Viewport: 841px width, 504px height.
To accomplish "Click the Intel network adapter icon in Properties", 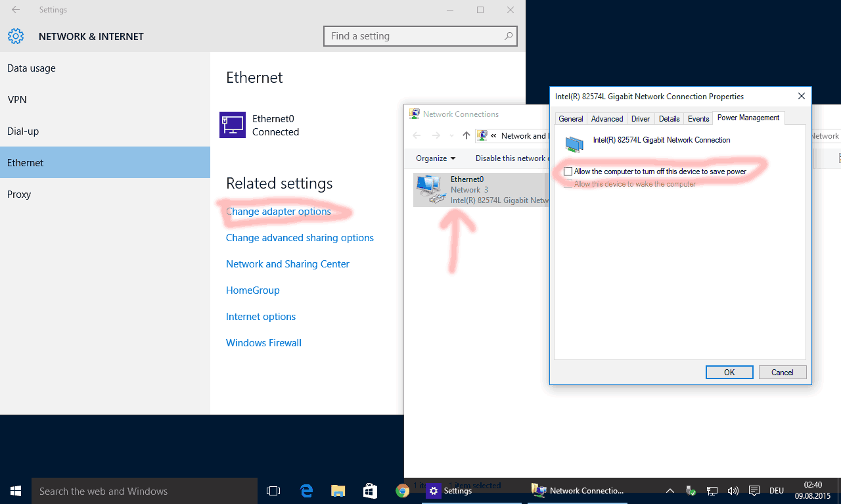I will 574,144.
